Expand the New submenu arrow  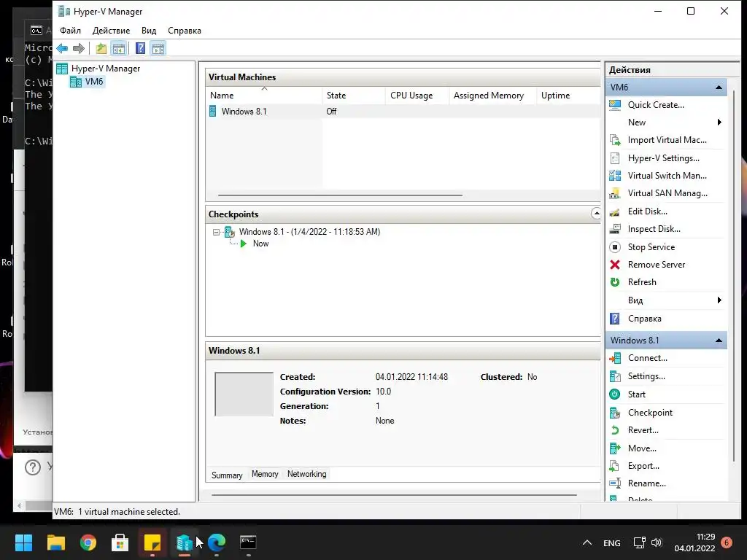[719, 122]
